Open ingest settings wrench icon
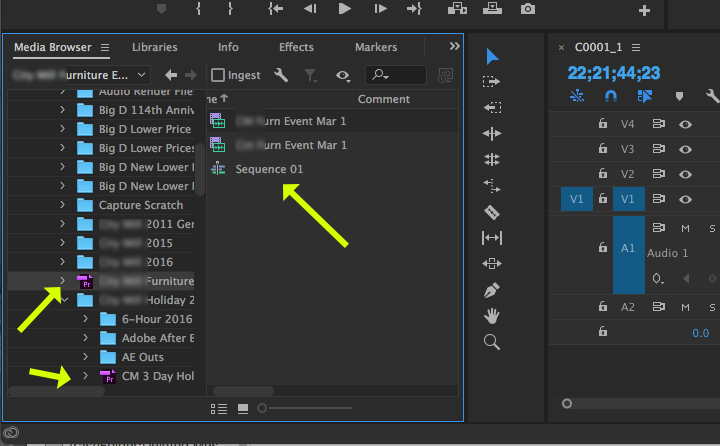This screenshot has height=446, width=720. coord(281,75)
